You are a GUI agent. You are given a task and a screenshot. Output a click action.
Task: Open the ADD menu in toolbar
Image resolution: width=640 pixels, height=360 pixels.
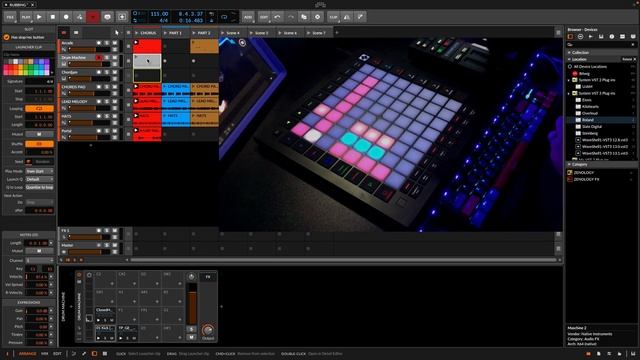248,17
